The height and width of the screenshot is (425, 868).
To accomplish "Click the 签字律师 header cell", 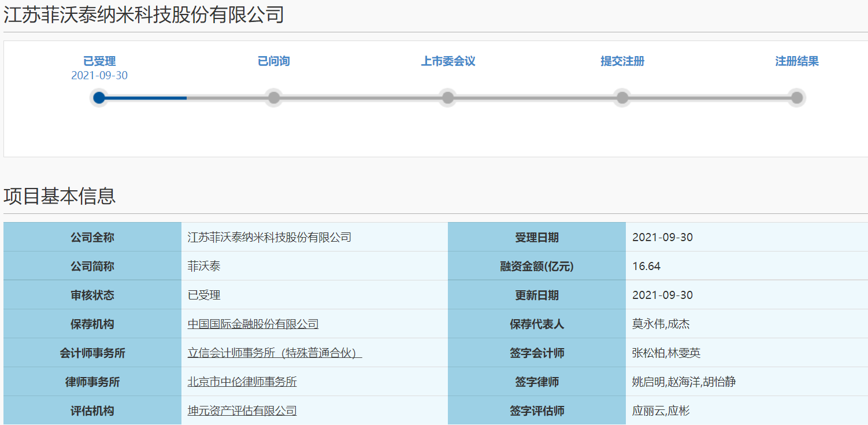I will pos(537,382).
